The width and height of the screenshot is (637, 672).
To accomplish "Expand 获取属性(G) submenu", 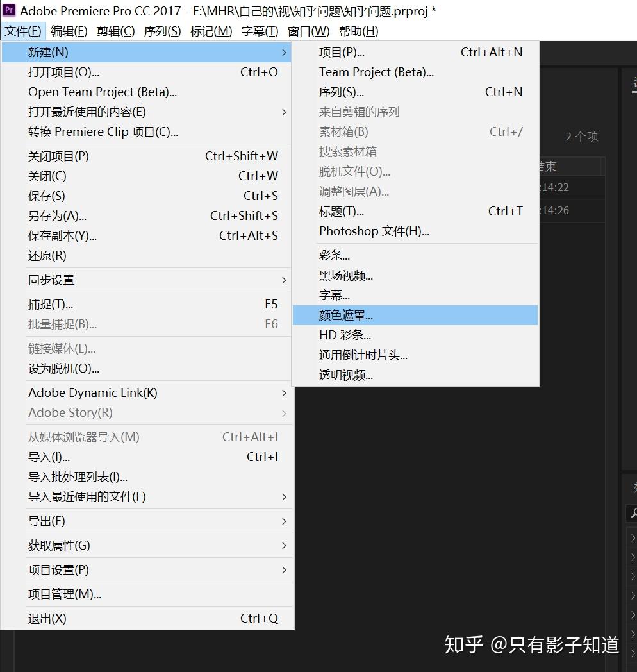I will [284, 546].
